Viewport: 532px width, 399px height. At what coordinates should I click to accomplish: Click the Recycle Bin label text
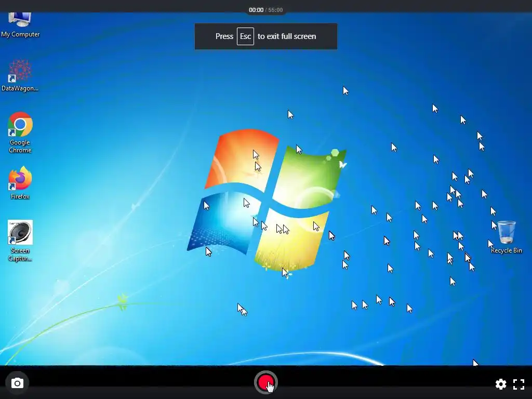(x=506, y=250)
